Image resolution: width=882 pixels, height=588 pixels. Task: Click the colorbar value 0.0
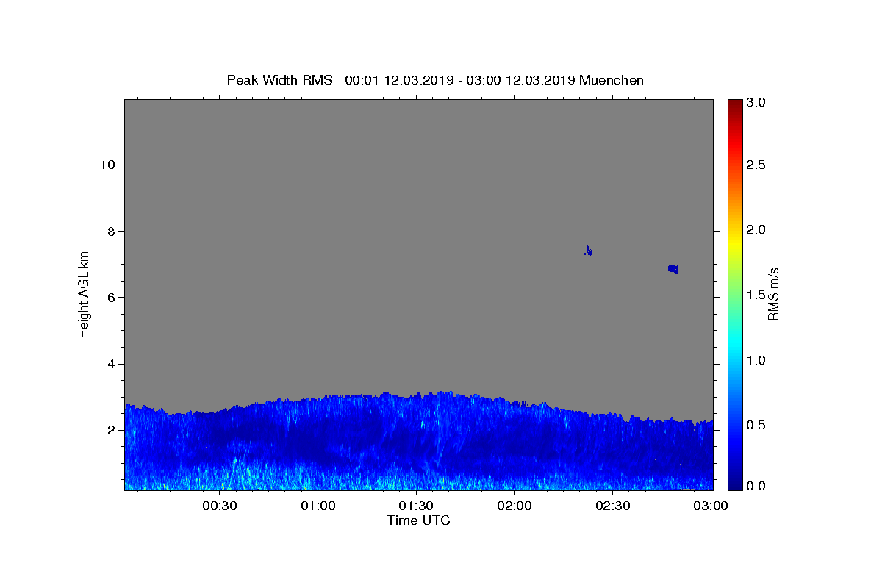coord(757,486)
